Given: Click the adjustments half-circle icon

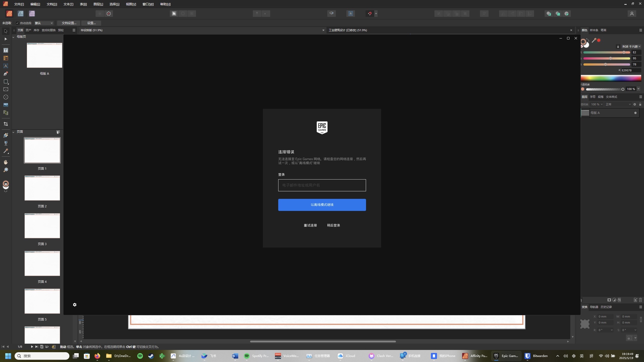Looking at the screenshot, I should (614, 300).
